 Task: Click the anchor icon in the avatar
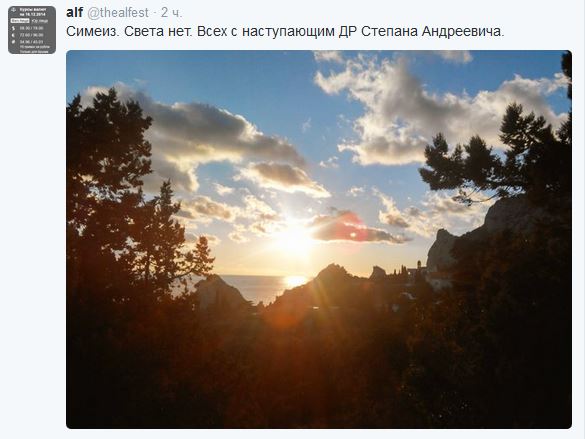coord(13,10)
